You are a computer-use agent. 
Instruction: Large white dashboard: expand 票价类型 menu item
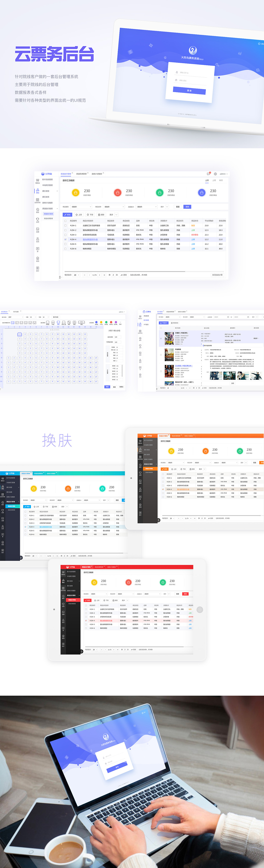coord(50,191)
